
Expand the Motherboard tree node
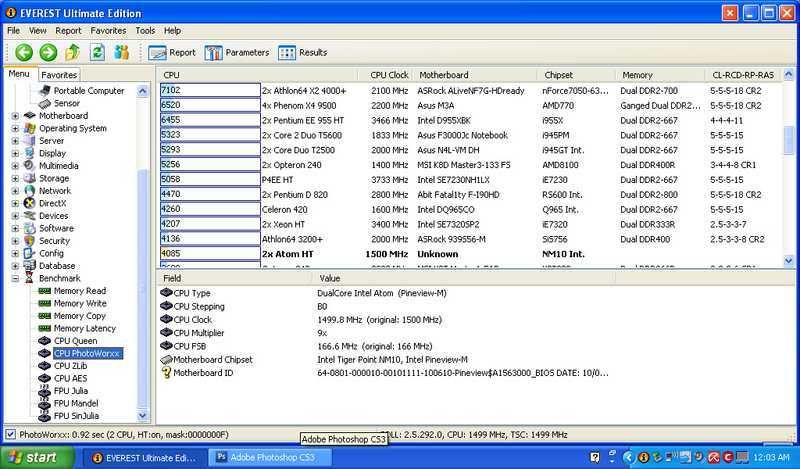15,116
